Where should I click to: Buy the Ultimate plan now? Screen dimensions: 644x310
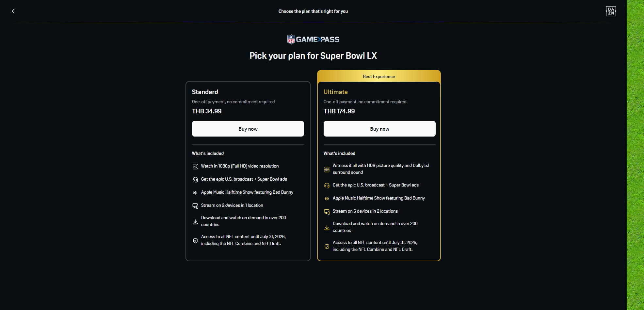pyautogui.click(x=379, y=129)
